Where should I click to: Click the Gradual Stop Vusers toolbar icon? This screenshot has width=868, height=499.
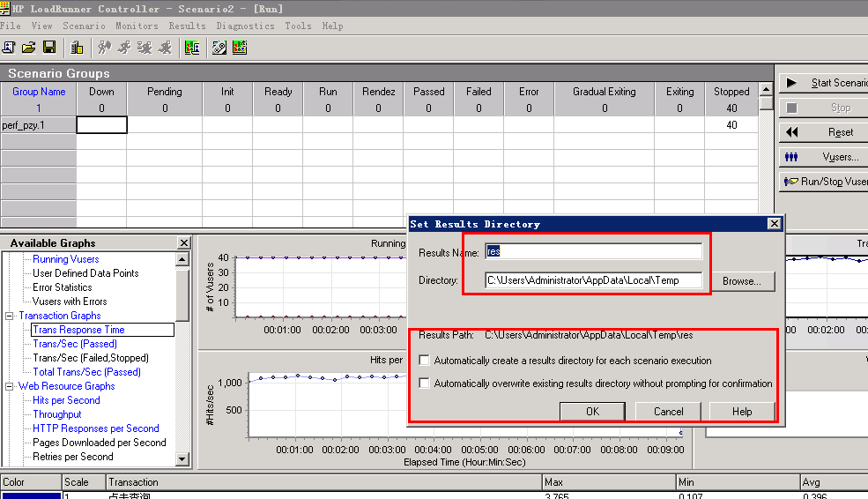(x=145, y=48)
